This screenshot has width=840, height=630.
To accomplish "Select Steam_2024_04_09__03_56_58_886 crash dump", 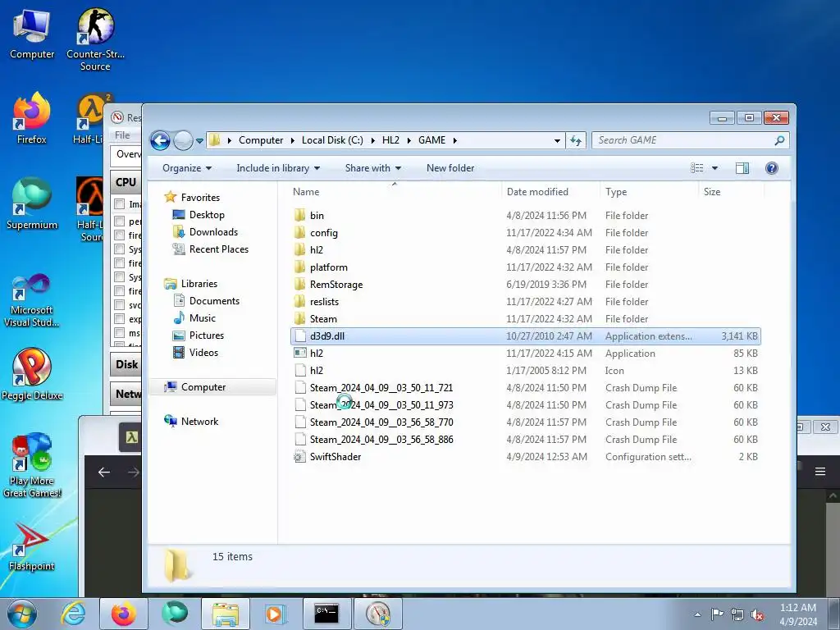I will pos(525,440).
